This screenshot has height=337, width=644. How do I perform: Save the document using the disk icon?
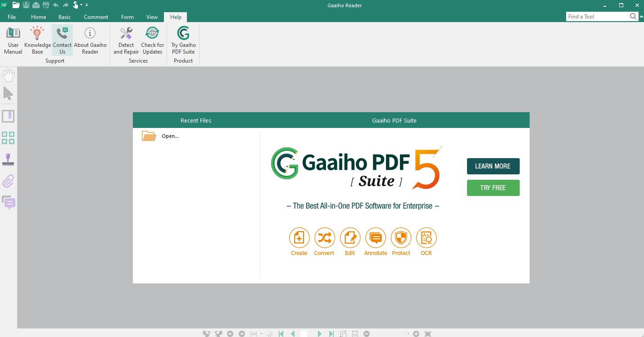coord(26,5)
